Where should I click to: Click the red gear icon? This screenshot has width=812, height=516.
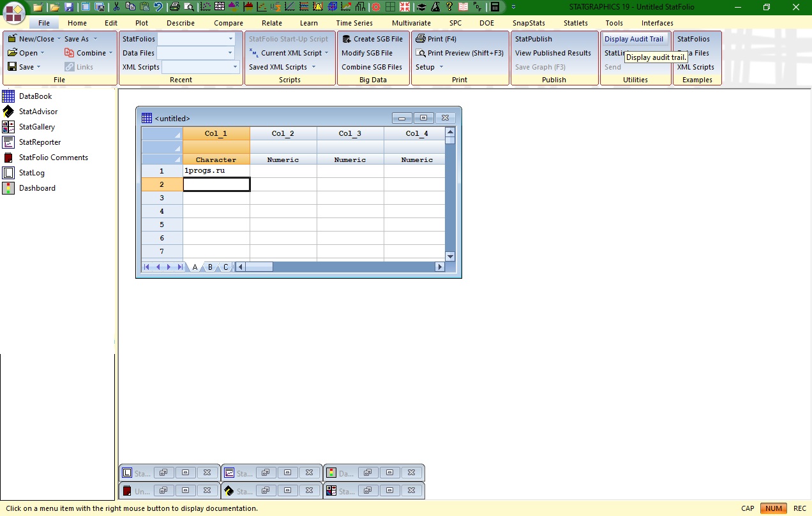[375, 7]
